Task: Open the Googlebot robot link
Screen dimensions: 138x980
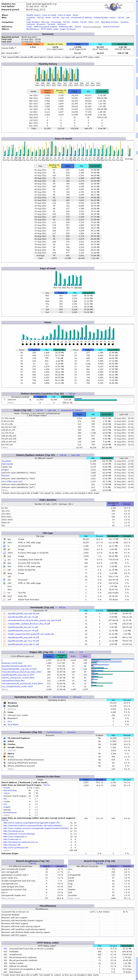Action: point(7,461)
